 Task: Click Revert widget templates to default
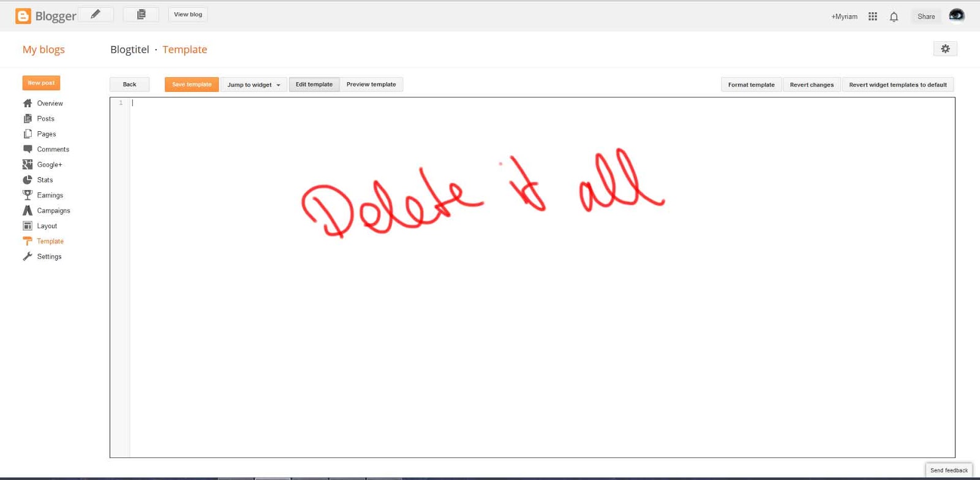(x=898, y=85)
